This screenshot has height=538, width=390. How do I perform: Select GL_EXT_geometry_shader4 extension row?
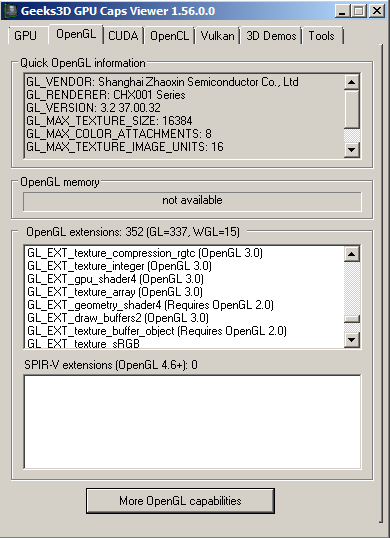point(151,305)
